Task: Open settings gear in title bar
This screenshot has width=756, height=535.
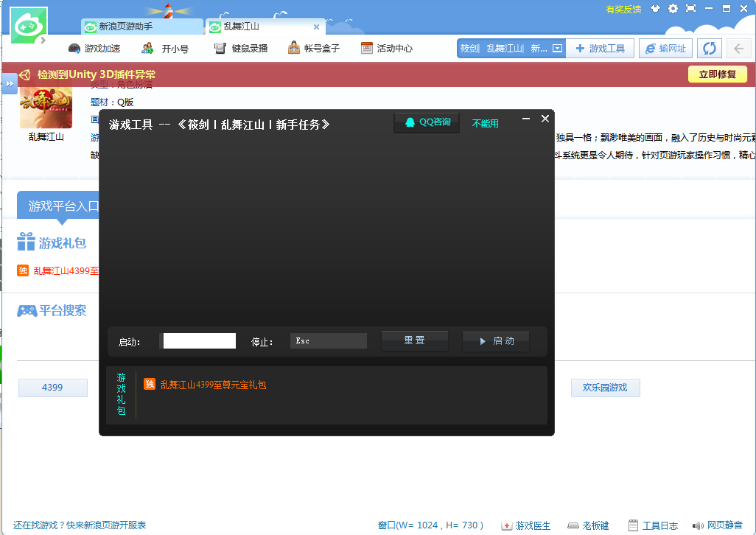Action: coord(673,8)
